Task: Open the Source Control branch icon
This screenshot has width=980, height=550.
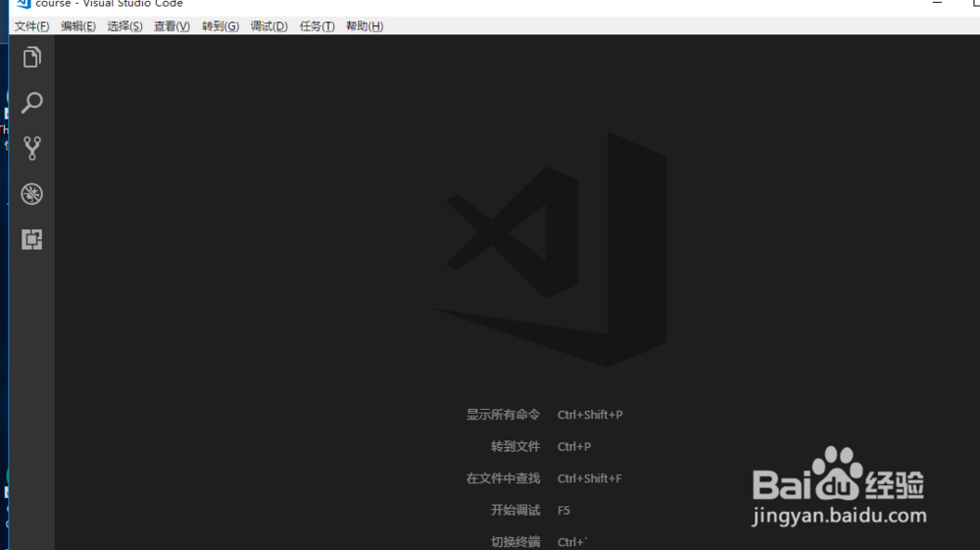Action: 32,148
